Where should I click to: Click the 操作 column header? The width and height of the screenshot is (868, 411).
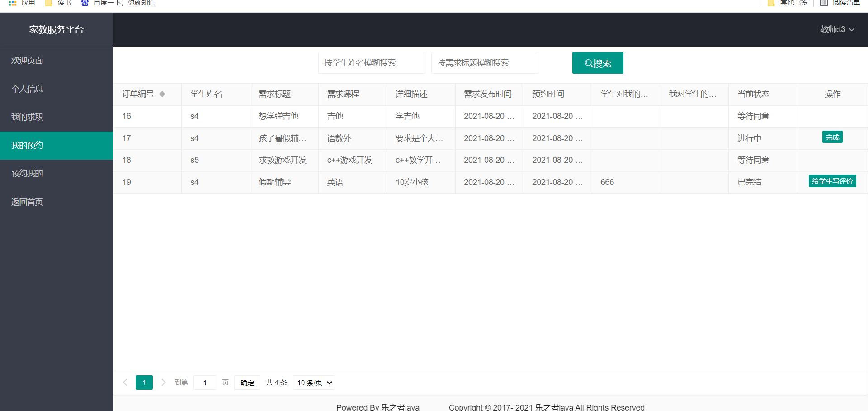[x=832, y=94]
